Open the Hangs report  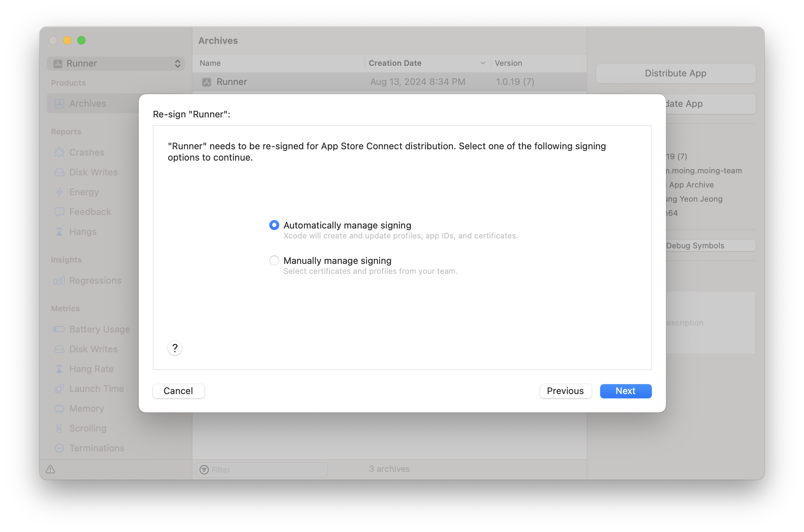pos(83,231)
